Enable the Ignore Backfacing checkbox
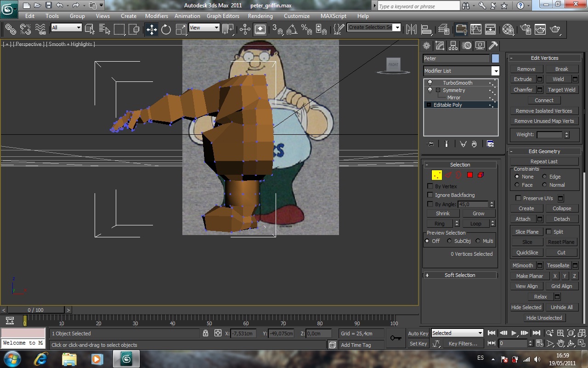This screenshot has height=368, width=588. tap(430, 195)
